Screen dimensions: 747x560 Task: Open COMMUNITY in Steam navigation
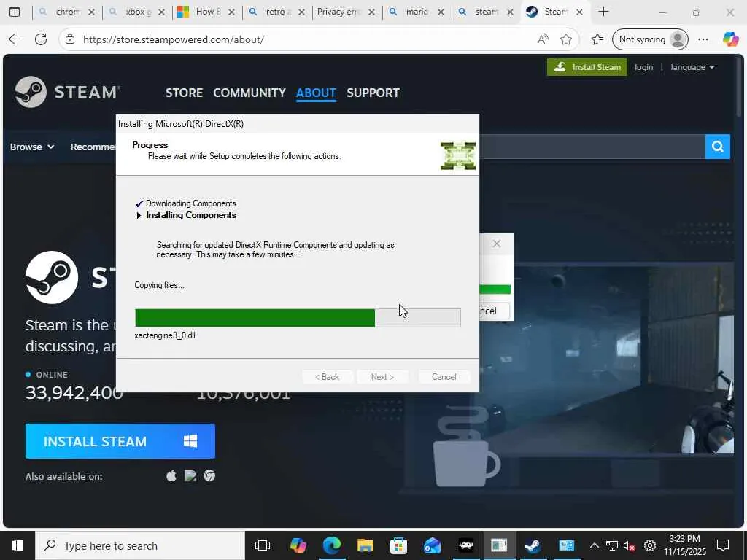[x=249, y=93]
